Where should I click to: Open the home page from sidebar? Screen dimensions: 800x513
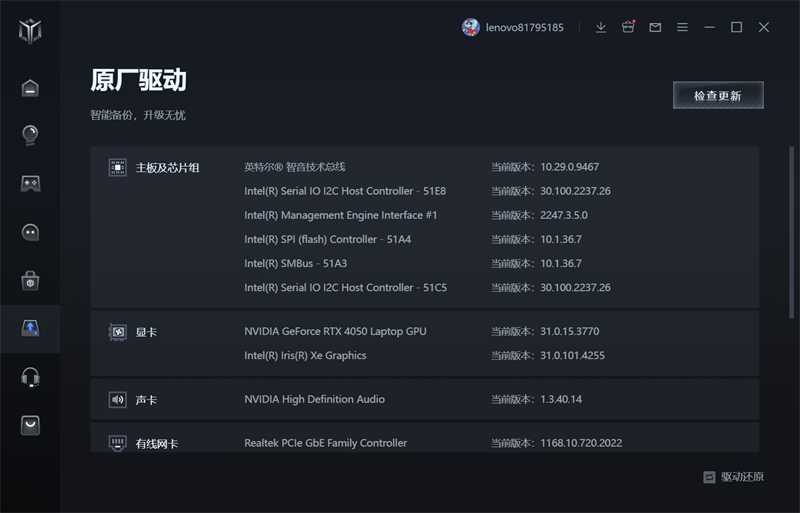pos(30,88)
